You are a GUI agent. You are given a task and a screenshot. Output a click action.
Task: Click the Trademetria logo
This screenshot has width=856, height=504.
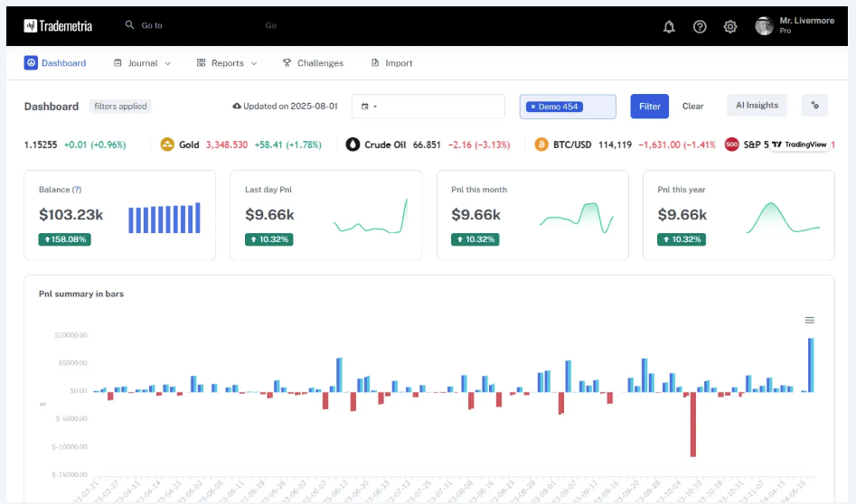(58, 25)
